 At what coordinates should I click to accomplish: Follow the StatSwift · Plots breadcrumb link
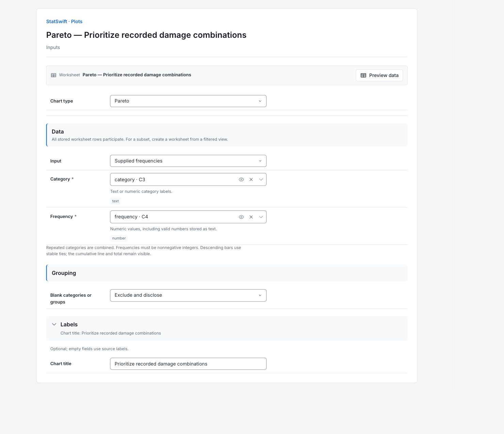coord(64,21)
